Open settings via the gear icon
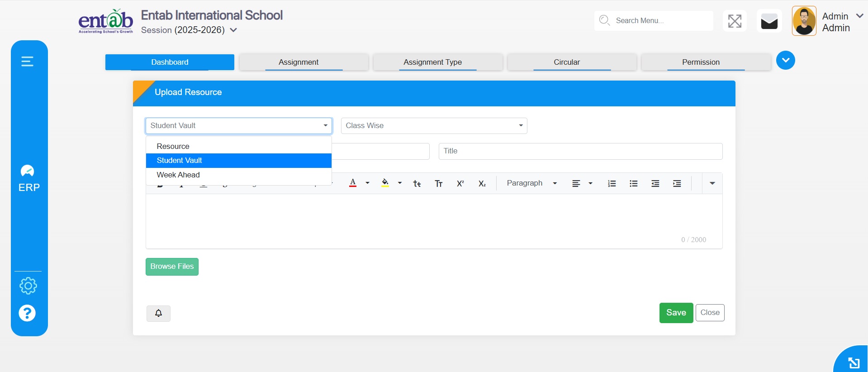Viewport: 868px width, 372px height. [x=28, y=286]
